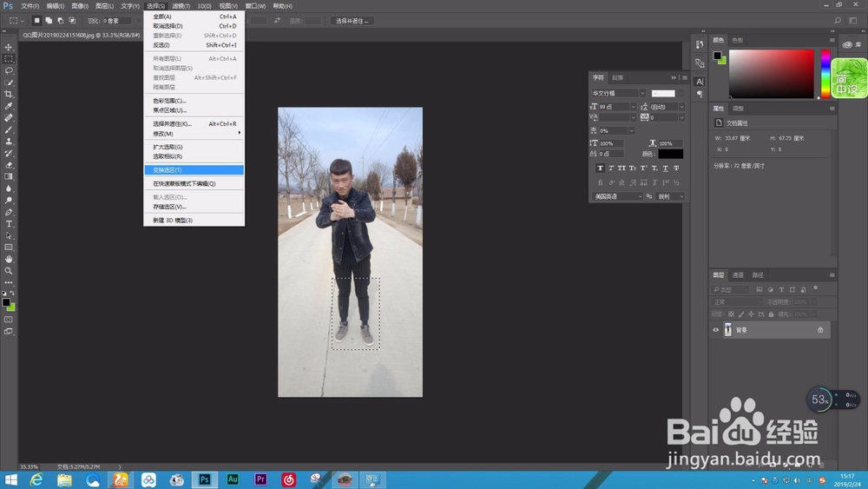Select the Eraser tool

pyautogui.click(x=9, y=165)
